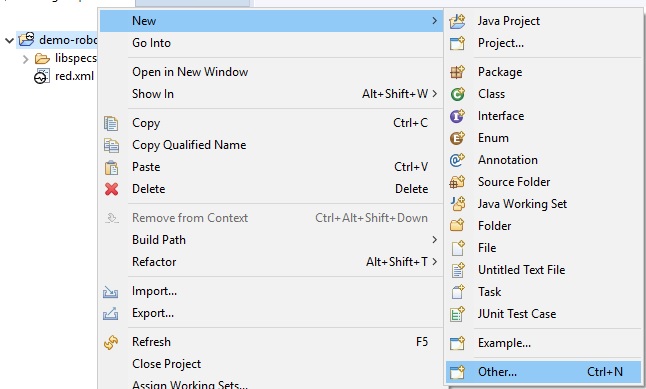
Task: Open the Build Path submenu arrow
Action: 434,239
